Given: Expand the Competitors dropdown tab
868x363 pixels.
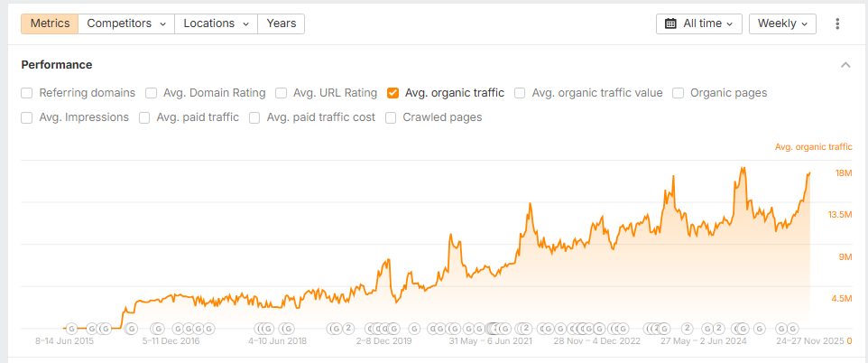Looking at the screenshot, I should tap(126, 23).
